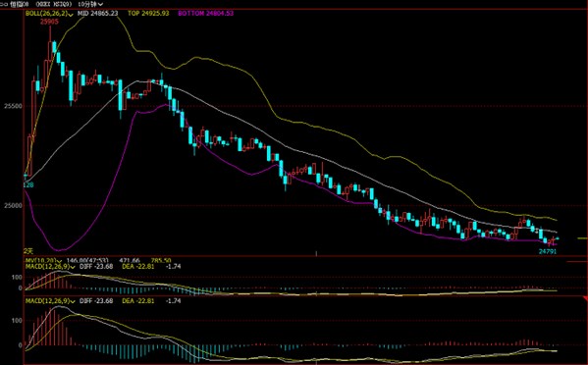The image size is (588, 365).
Task: Click DEA -22.81 in the bottom MACD panel
Action: coord(138,301)
